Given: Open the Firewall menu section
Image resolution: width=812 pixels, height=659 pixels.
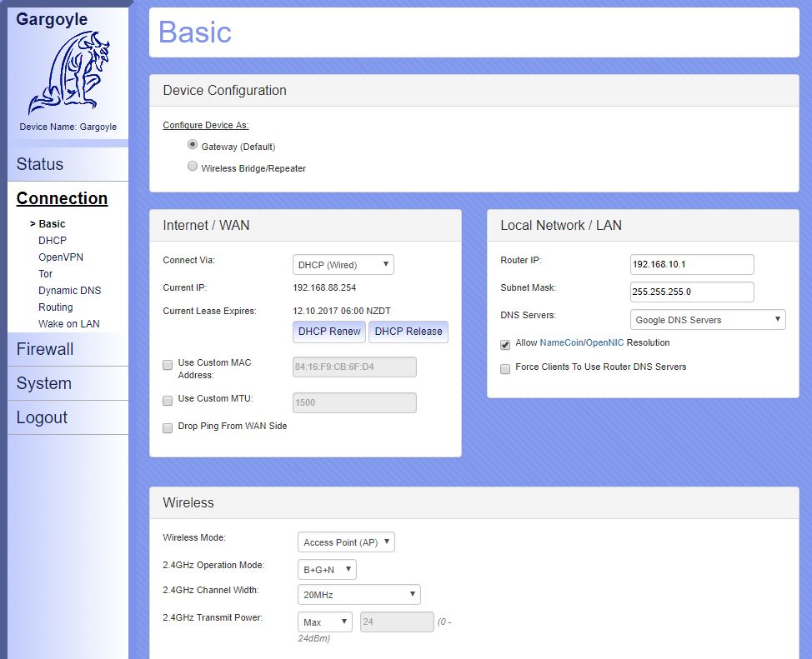Looking at the screenshot, I should [x=45, y=349].
